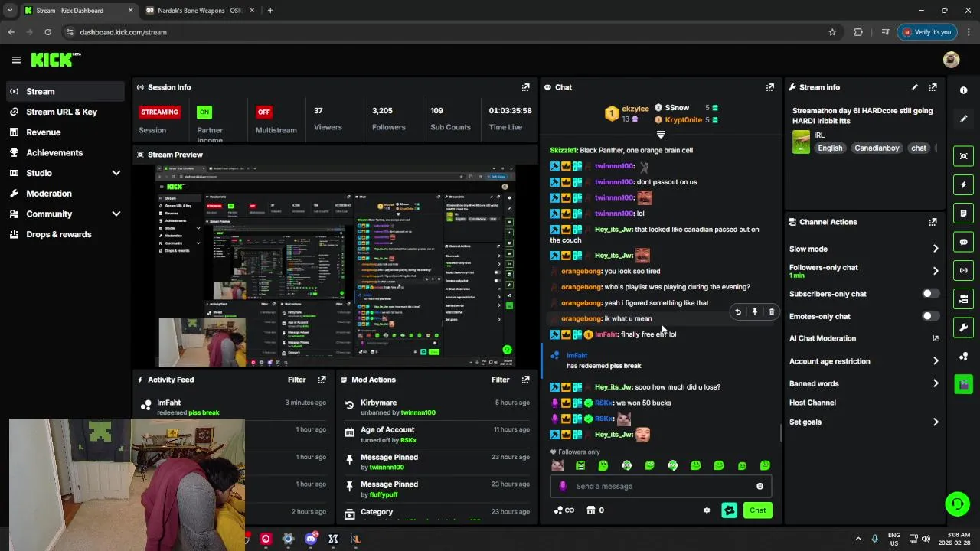Viewport: 980px width, 551px height.
Task: Delete the hovered chat message with trash icon
Action: [x=771, y=312]
